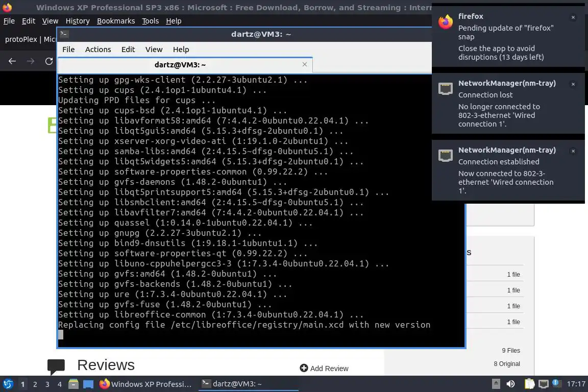Click the taskbar clock showing 17:17

click(576, 384)
